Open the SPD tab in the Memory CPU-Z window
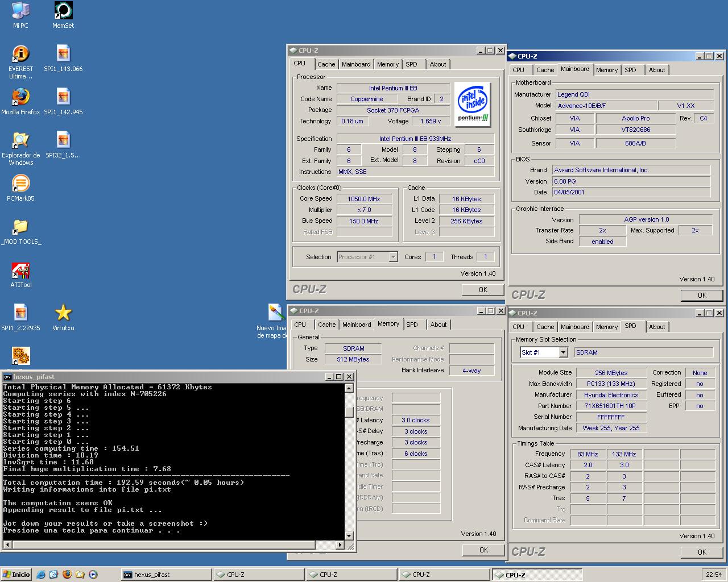 [412, 325]
